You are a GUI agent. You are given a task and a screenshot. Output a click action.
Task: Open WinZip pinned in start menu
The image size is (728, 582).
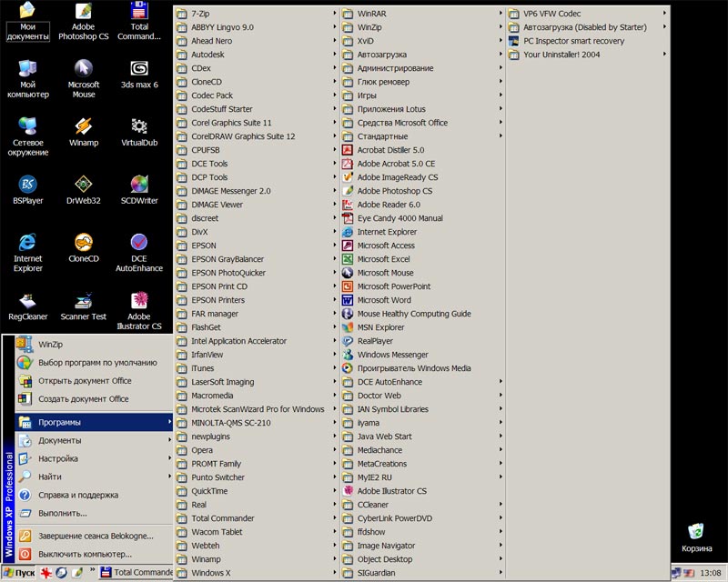(x=94, y=345)
